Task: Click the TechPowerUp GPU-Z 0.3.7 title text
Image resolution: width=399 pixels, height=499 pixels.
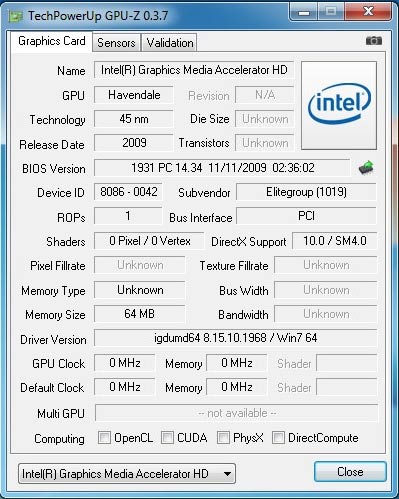Action: [x=98, y=16]
